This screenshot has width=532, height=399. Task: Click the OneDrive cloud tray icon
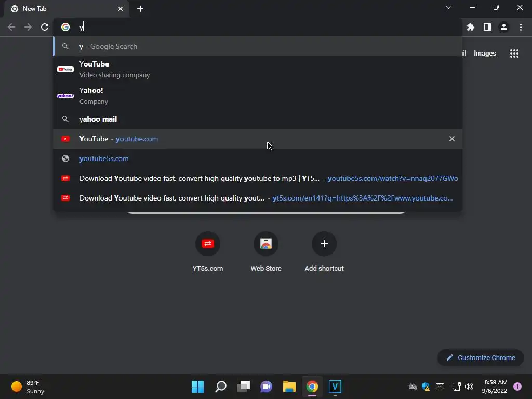(413, 387)
